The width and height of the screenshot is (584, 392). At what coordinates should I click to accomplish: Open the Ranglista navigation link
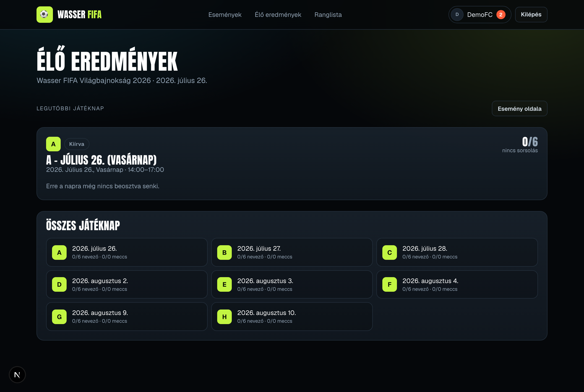328,15
